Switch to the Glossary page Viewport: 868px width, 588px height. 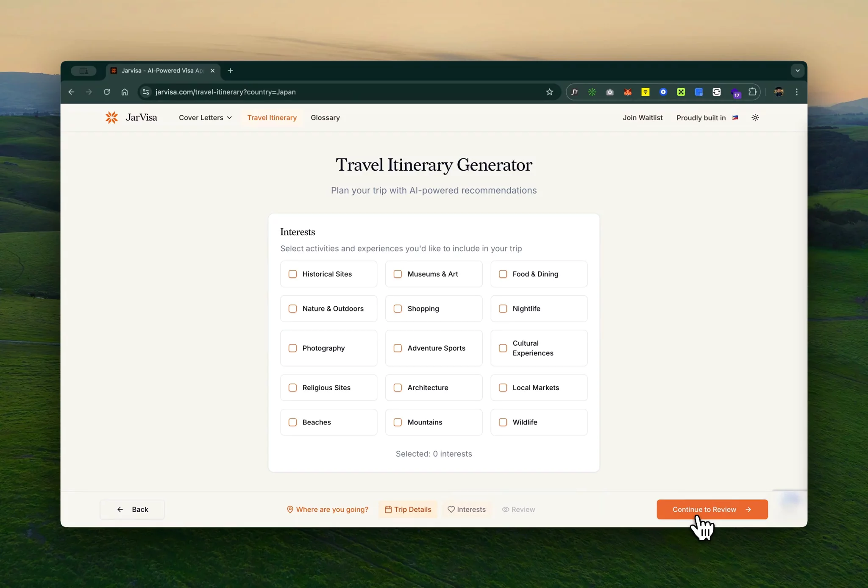[325, 118]
